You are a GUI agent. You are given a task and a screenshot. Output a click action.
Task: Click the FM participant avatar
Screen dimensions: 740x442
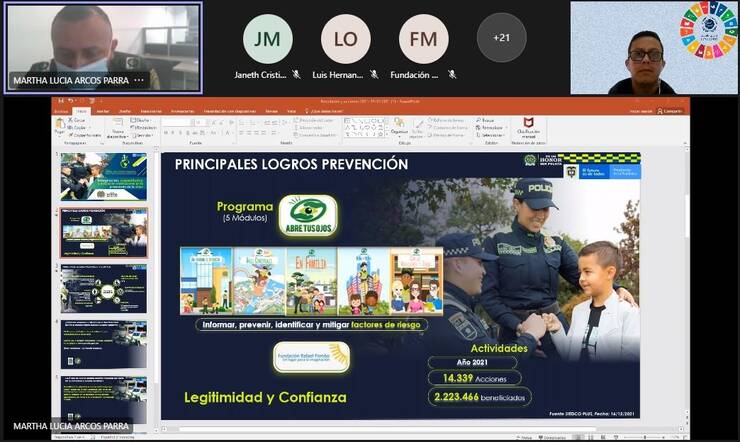tap(423, 38)
